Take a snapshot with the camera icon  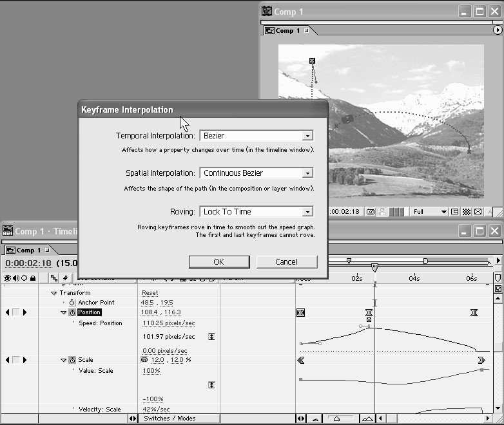(371, 211)
